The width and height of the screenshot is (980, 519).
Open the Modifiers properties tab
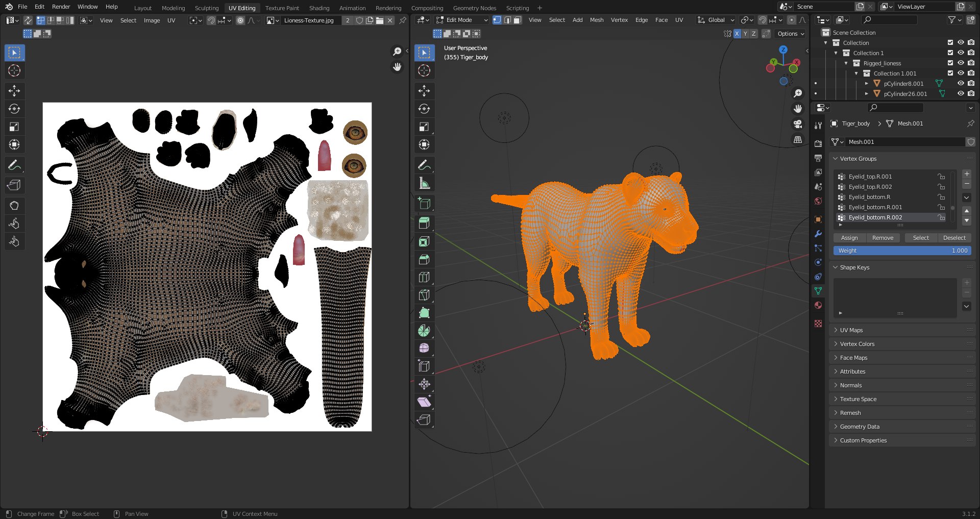(818, 234)
